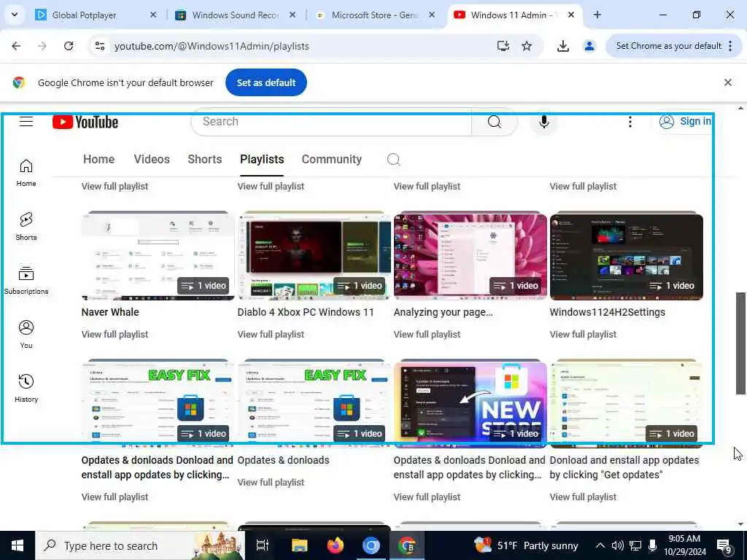
Task: Reload the page
Action: (69, 46)
